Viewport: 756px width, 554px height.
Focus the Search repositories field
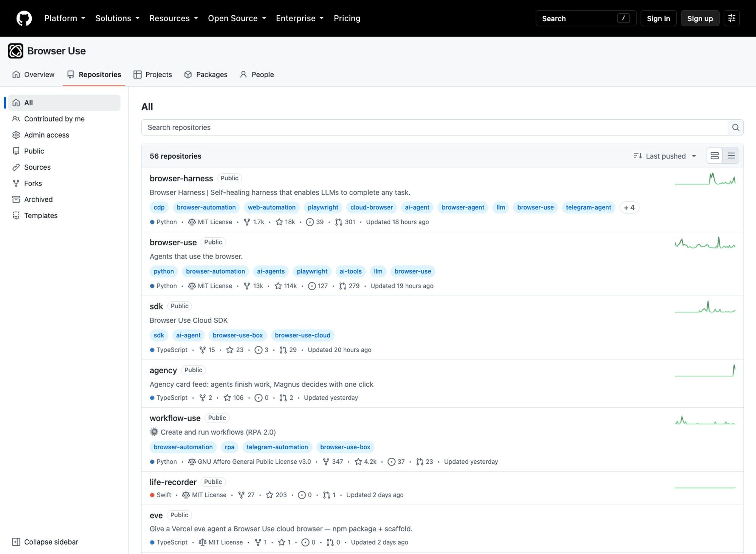point(434,127)
